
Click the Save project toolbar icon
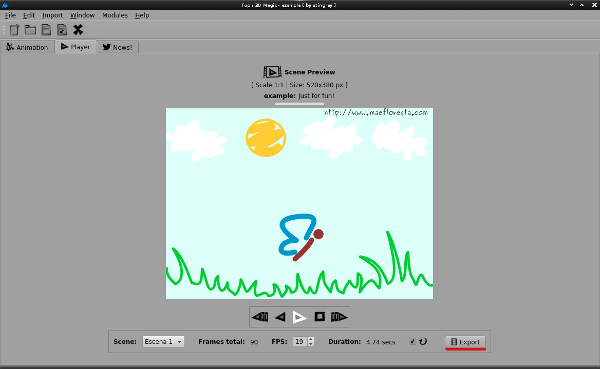point(46,30)
